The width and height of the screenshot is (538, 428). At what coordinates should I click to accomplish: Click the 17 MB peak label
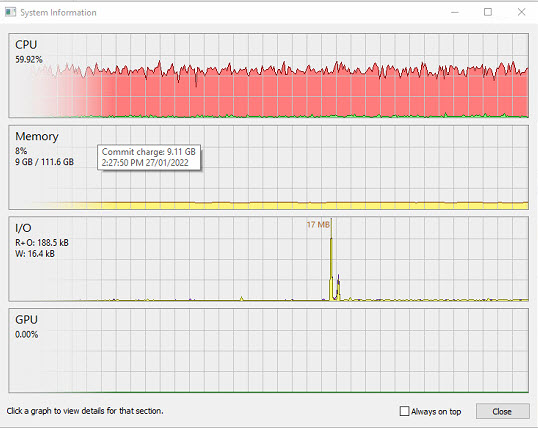pyautogui.click(x=318, y=224)
